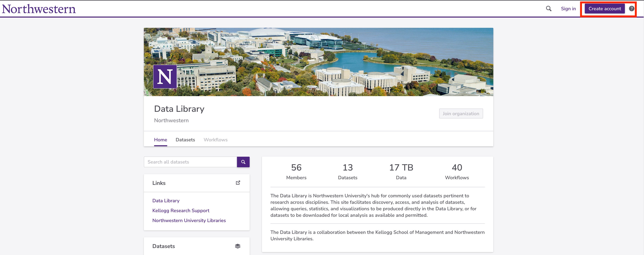
Task: Click the Northwestern subtitle under Data Library
Action: coord(171,121)
